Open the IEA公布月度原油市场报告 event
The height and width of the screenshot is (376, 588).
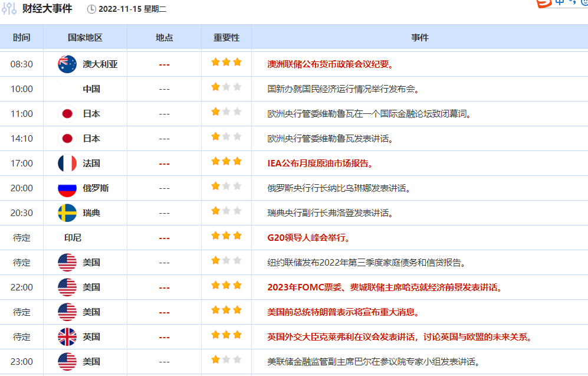(320, 163)
